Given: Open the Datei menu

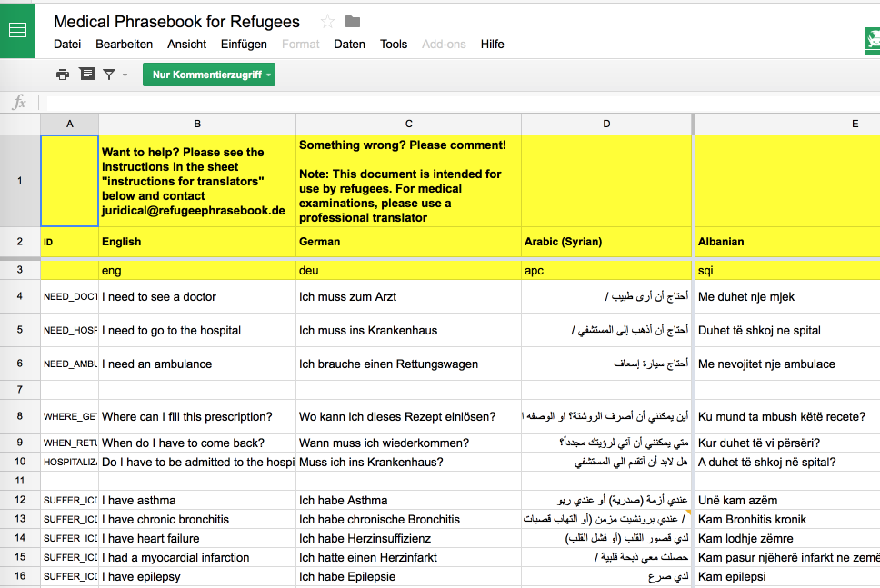Looking at the screenshot, I should [x=67, y=44].
